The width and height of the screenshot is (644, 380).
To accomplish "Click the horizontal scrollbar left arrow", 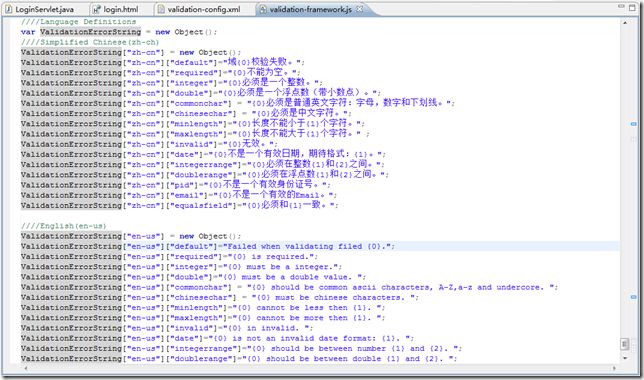I will pyautogui.click(x=26, y=368).
